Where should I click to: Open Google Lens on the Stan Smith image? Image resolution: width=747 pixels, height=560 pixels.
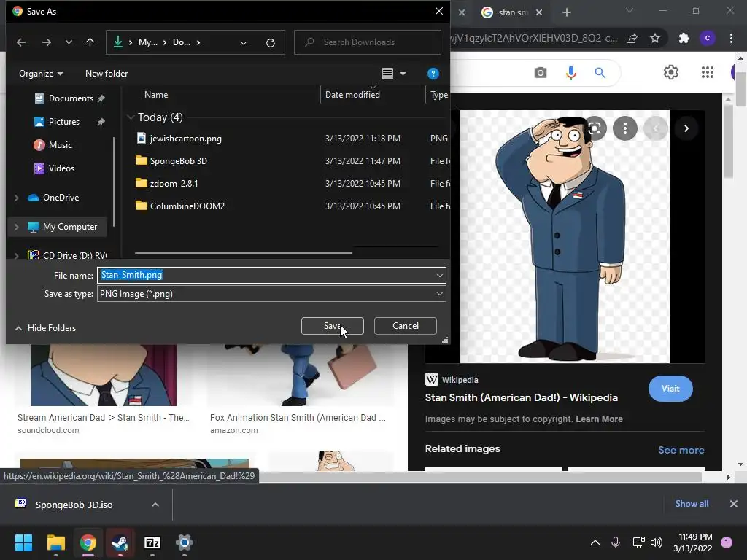tap(595, 128)
